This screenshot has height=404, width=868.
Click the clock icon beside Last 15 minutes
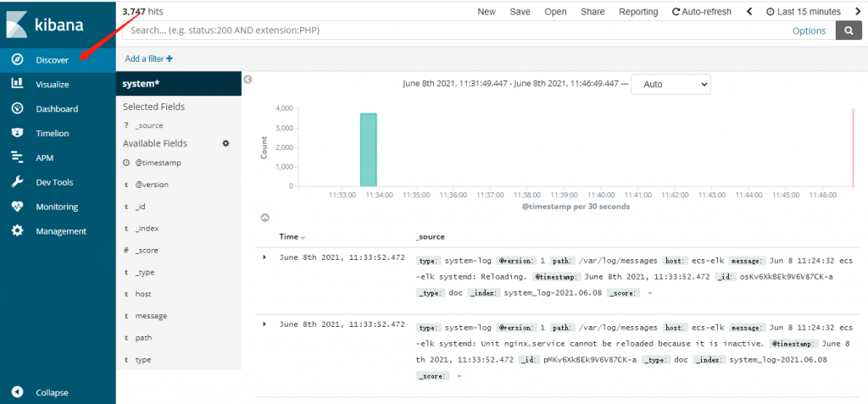[x=770, y=12]
